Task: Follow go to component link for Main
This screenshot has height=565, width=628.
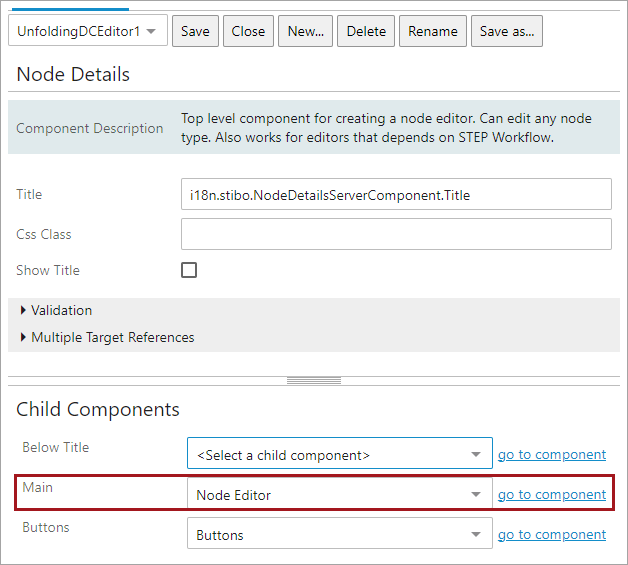Action: (x=551, y=495)
